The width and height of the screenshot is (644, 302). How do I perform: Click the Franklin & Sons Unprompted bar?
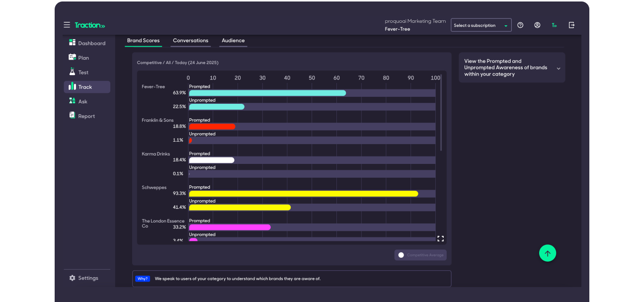tap(190, 141)
